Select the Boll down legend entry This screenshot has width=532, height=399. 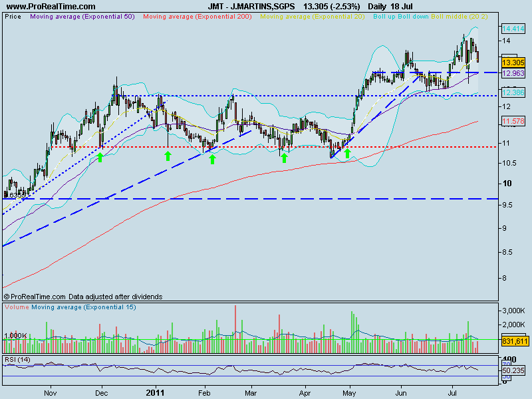[414, 16]
